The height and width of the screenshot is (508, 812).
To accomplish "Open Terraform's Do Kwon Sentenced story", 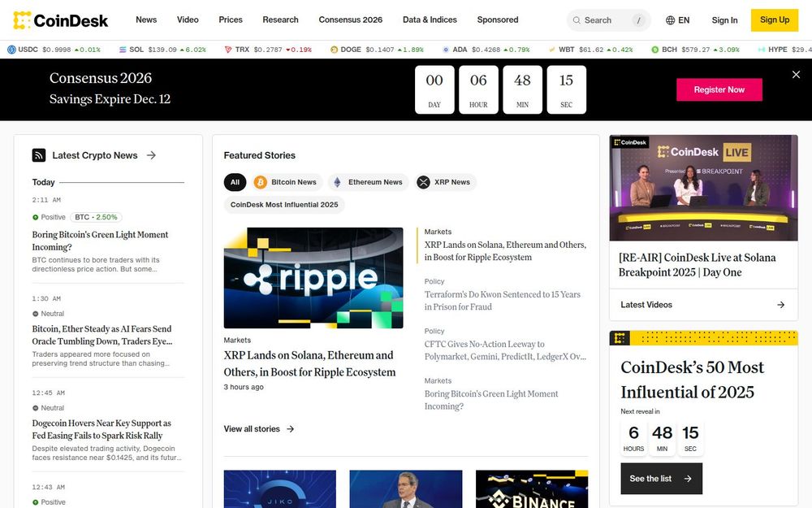I will 503,300.
